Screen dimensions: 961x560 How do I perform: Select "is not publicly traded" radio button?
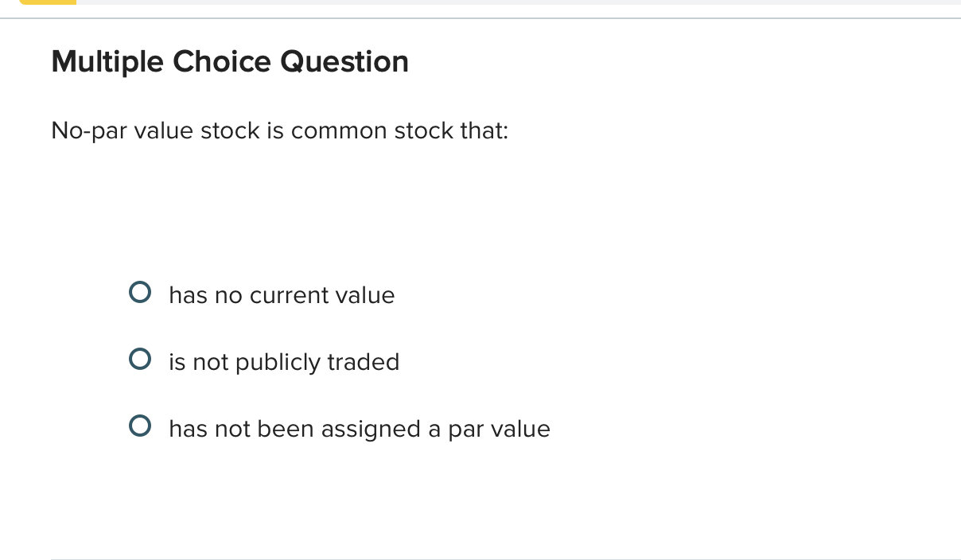(x=139, y=360)
